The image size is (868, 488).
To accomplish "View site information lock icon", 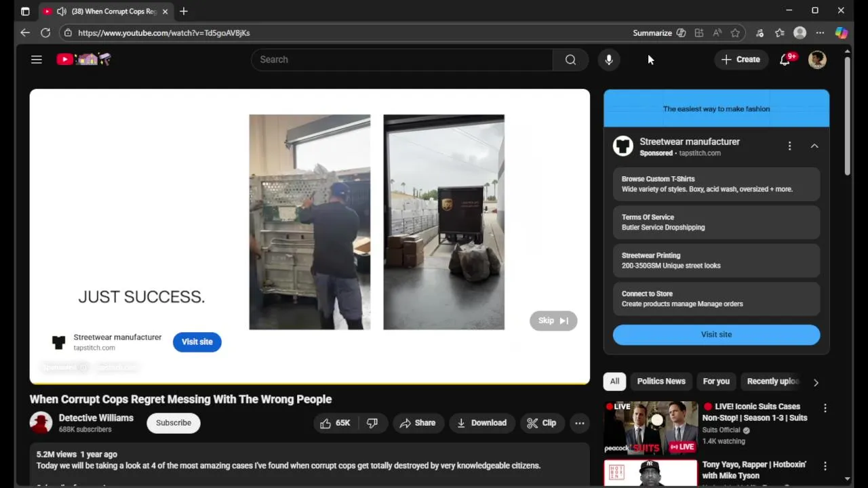I will (67, 33).
